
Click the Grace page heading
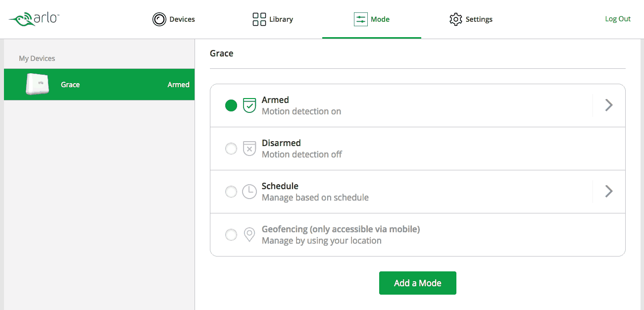click(222, 53)
